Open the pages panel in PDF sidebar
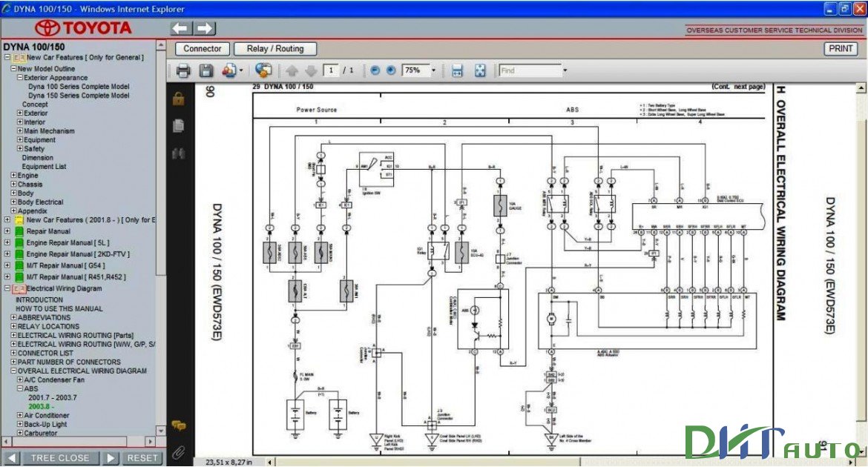868x467 pixels. point(178,126)
